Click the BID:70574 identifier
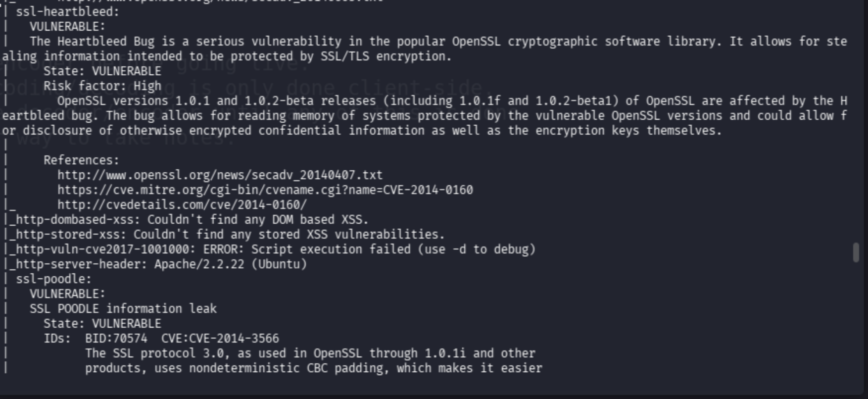This screenshot has width=868, height=399. tap(116, 339)
